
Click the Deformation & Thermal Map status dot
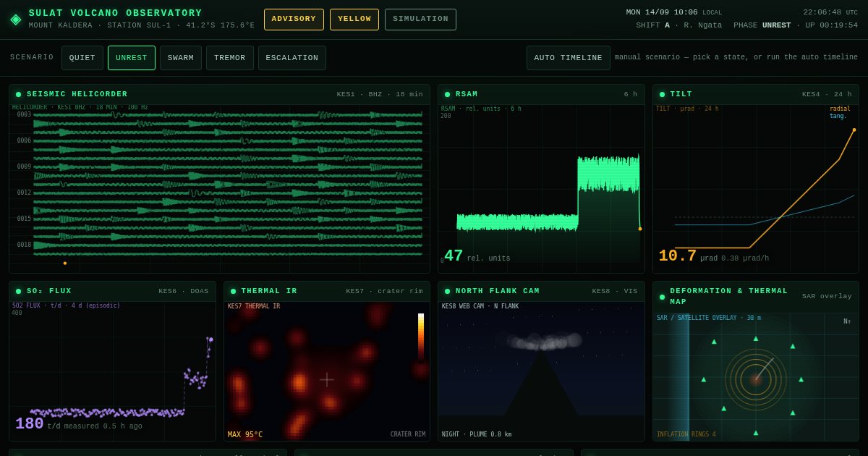[662, 296]
